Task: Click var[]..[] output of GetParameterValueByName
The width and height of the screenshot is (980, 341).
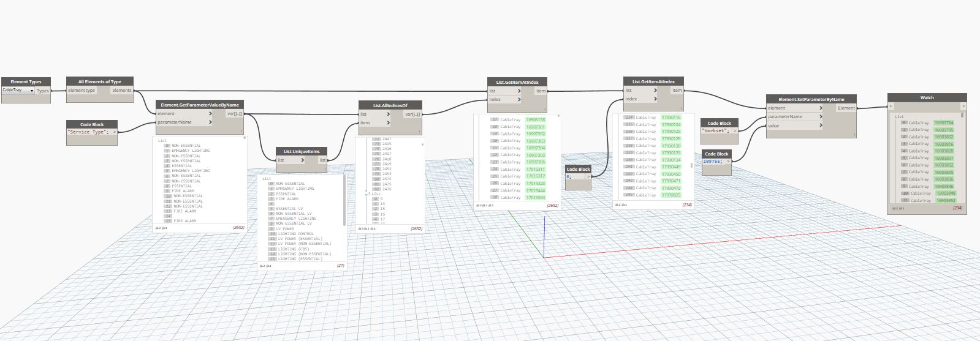Action: [x=235, y=113]
